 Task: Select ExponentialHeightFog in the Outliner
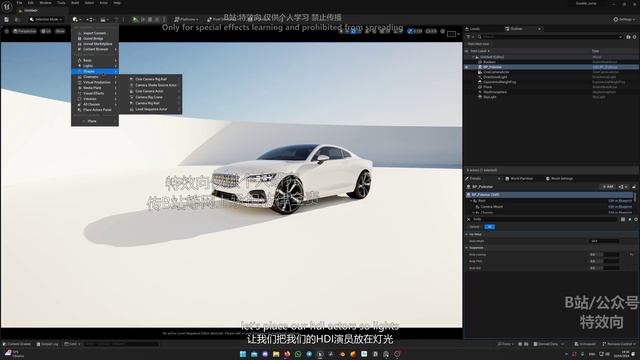click(x=500, y=82)
